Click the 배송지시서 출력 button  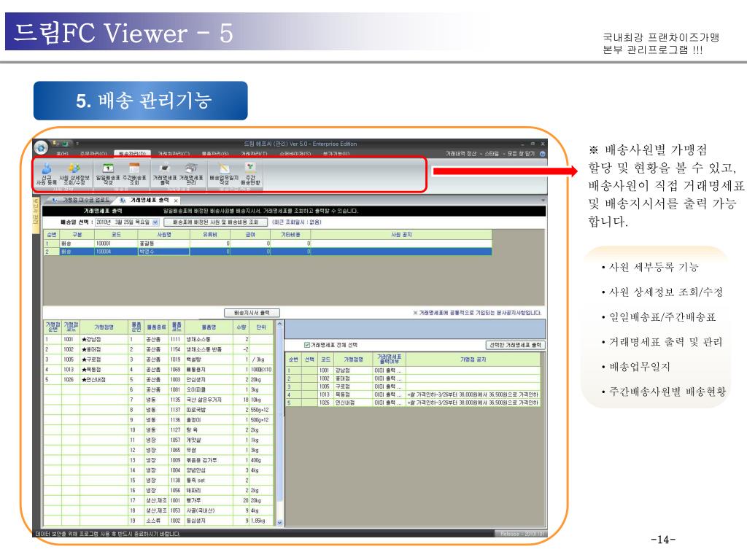252,313
